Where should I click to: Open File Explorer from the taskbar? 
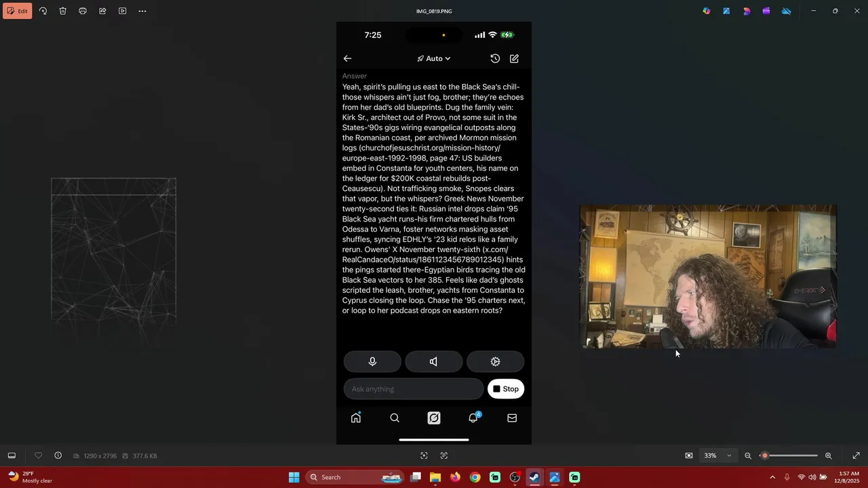pos(435,477)
